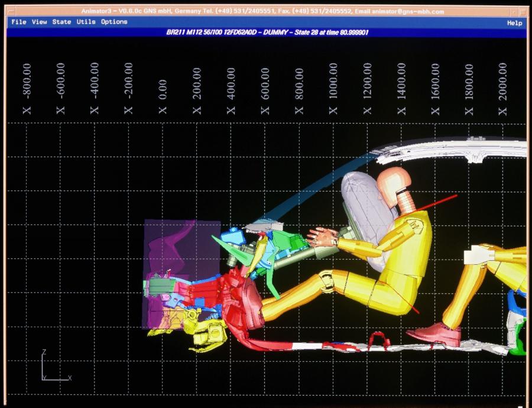
Task: Click the X -200.00 grid label
Action: click(x=129, y=89)
